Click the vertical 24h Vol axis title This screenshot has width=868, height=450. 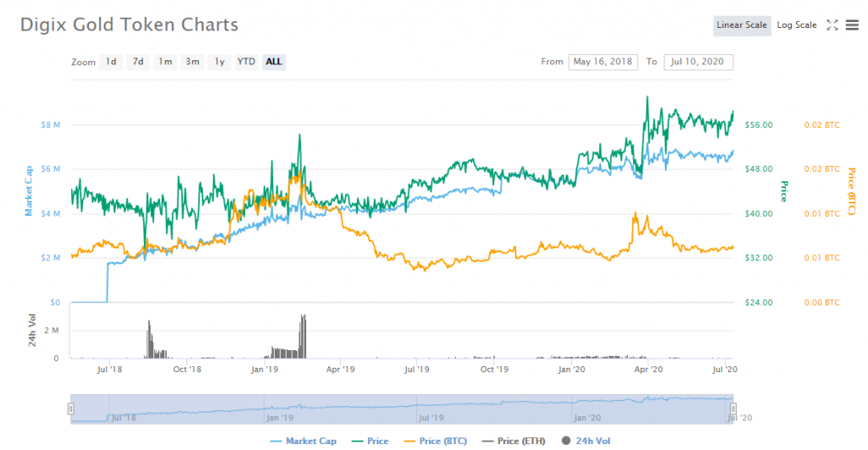[32, 331]
